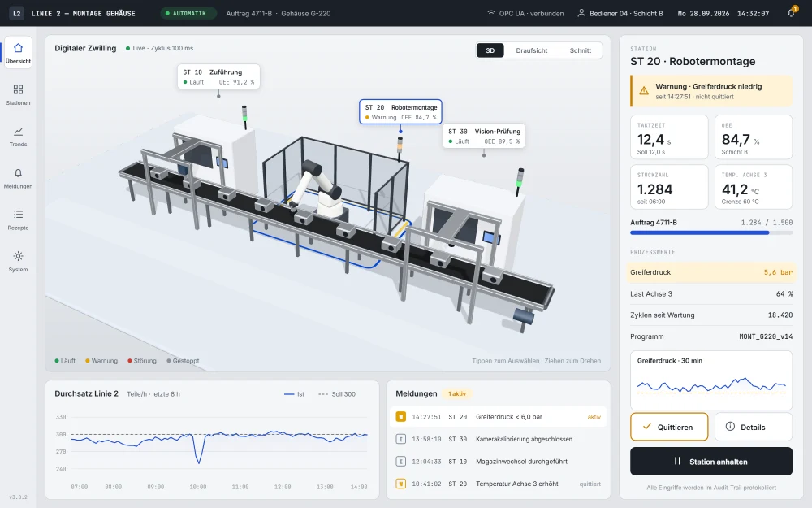Click the Live · Zyklus 100 ms status
This screenshot has height=508, width=812.
159,48
